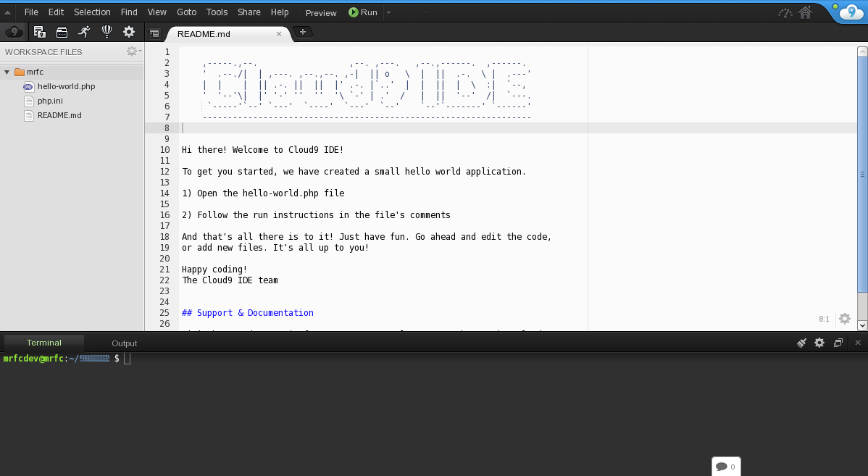Open Workspace Files gear settings dropdown
This screenshot has width=868, height=476.
[133, 51]
